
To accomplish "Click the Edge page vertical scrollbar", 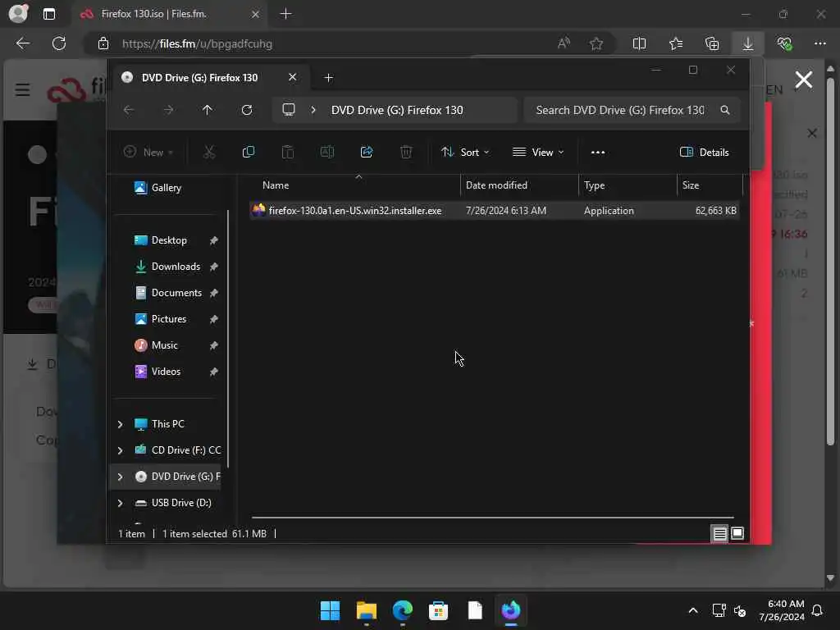I will point(830,262).
